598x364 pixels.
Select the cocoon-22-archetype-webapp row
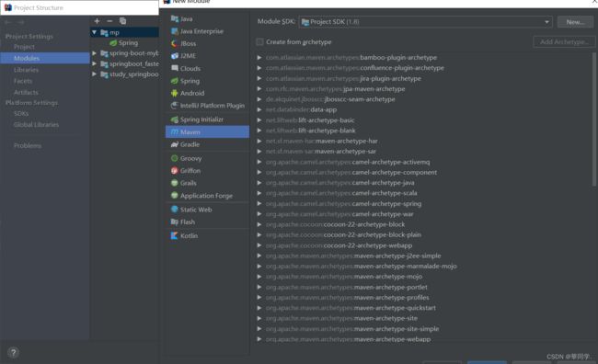pyautogui.click(x=339, y=245)
